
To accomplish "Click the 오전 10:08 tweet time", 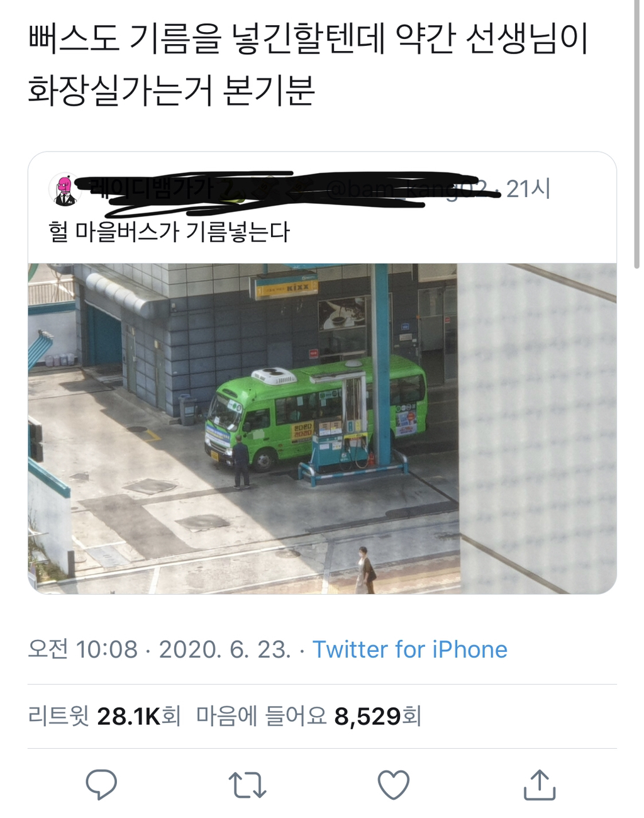I will pos(83,649).
